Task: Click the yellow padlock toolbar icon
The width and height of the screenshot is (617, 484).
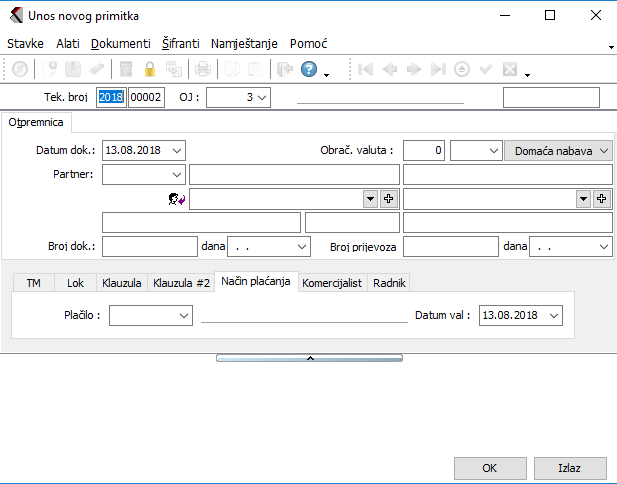Action: [x=150, y=69]
